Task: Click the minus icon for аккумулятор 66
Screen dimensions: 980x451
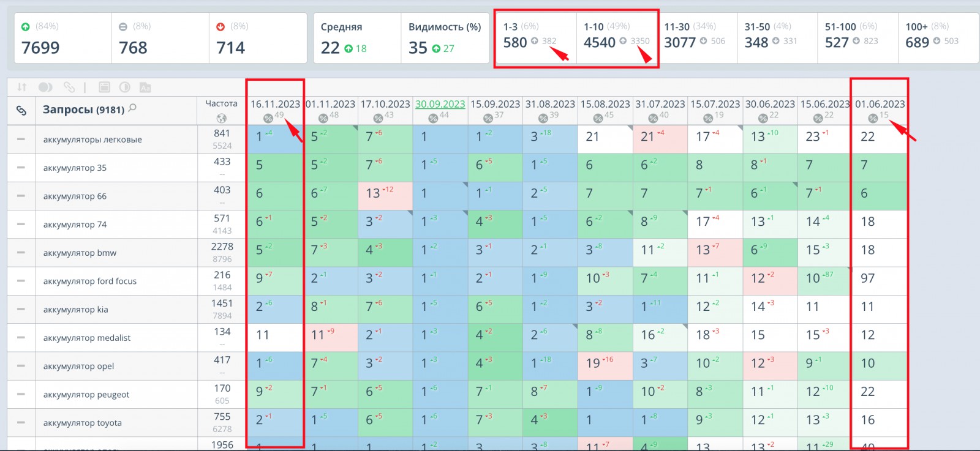Action: click(x=21, y=196)
